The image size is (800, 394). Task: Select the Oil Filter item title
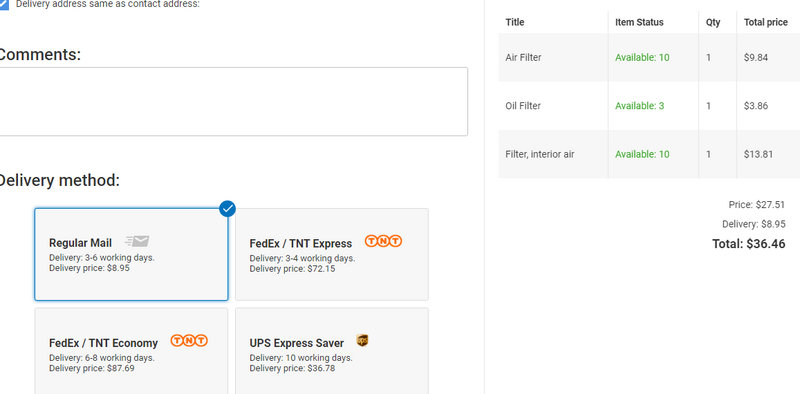point(523,106)
